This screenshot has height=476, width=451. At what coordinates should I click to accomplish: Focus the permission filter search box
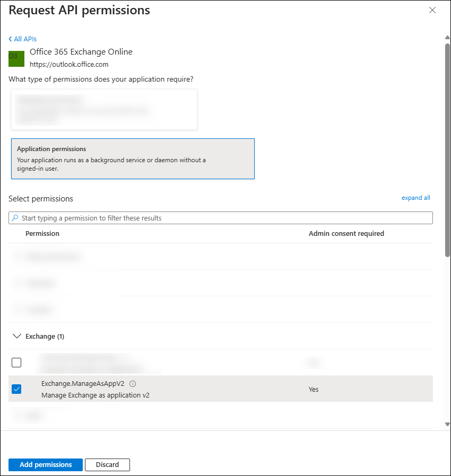tap(221, 218)
